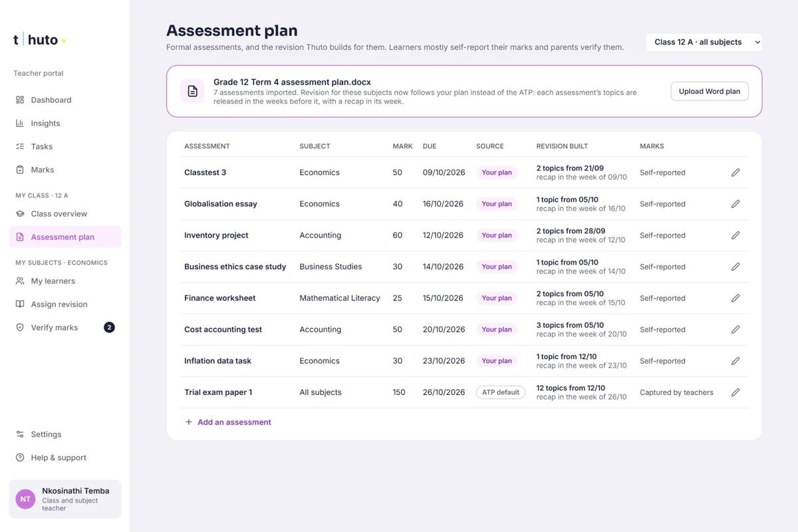The width and height of the screenshot is (798, 532).
Task: Click the Mathematical Literacy subject cell
Action: pos(340,298)
